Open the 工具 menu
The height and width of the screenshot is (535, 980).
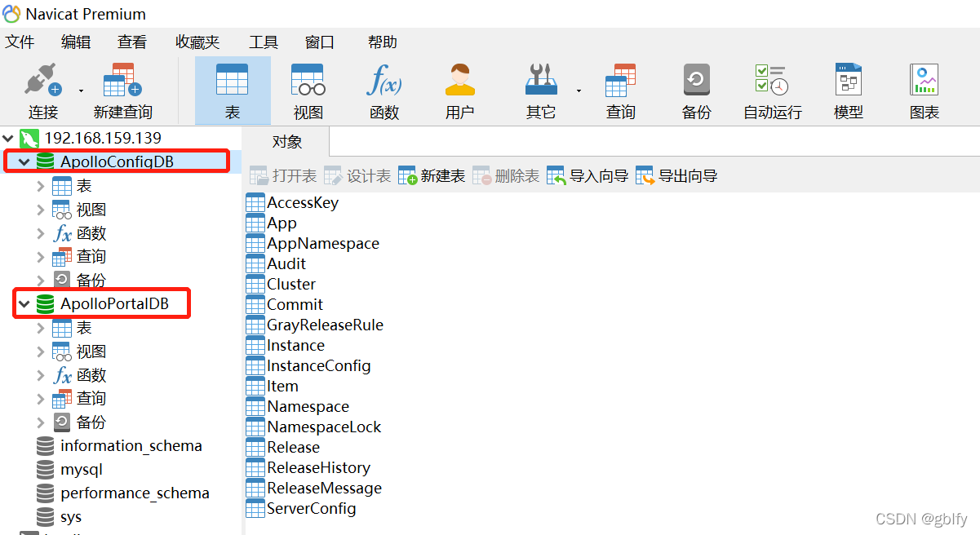tap(264, 42)
